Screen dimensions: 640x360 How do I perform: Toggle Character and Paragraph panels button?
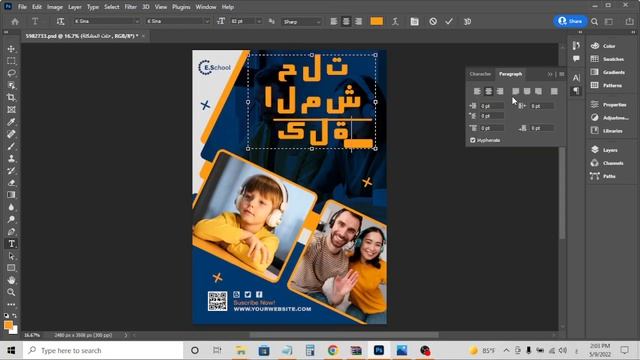coord(414,21)
